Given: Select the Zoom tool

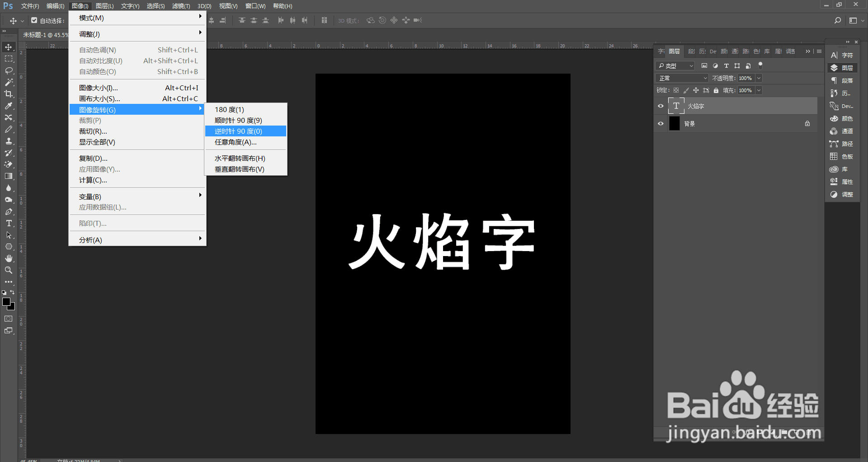Looking at the screenshot, I should click(x=8, y=270).
